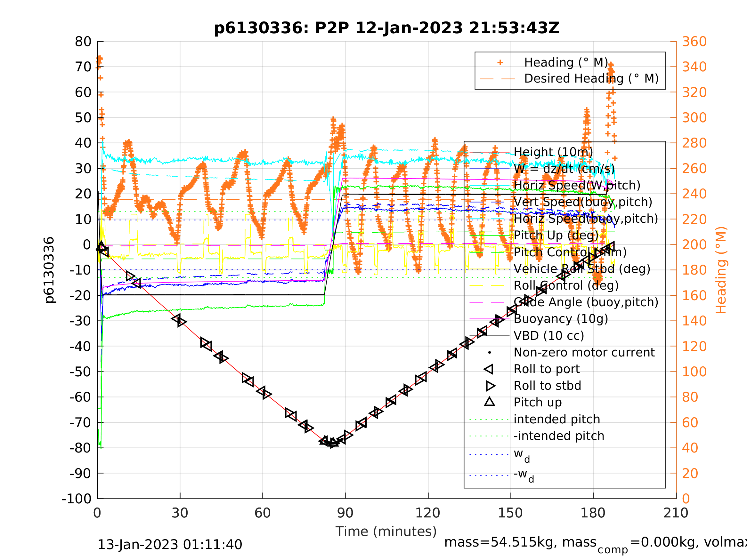
Task: Click the left axis tick label 70
Action: tap(83, 67)
